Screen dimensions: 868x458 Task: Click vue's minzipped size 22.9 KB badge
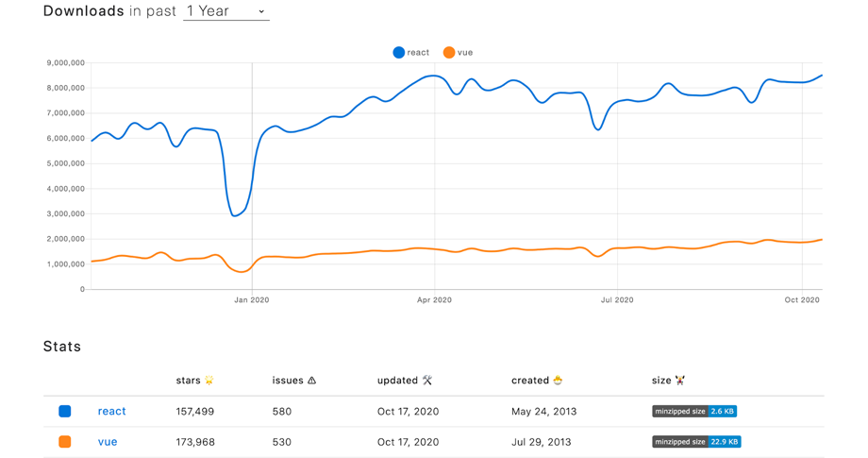[x=695, y=442]
